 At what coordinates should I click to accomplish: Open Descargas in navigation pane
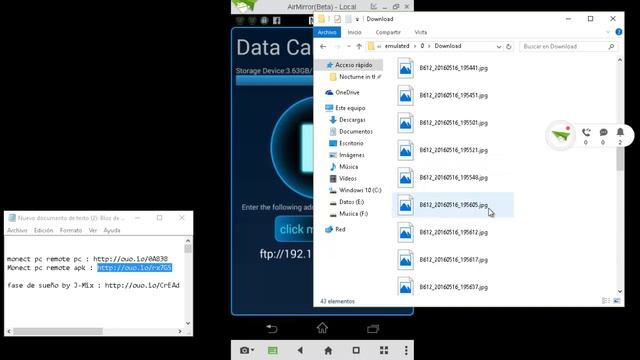tap(352, 120)
